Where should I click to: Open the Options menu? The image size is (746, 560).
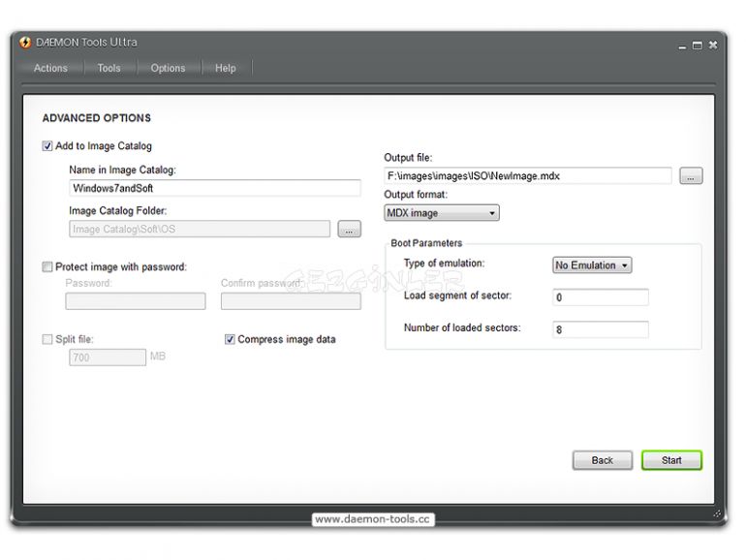click(168, 68)
